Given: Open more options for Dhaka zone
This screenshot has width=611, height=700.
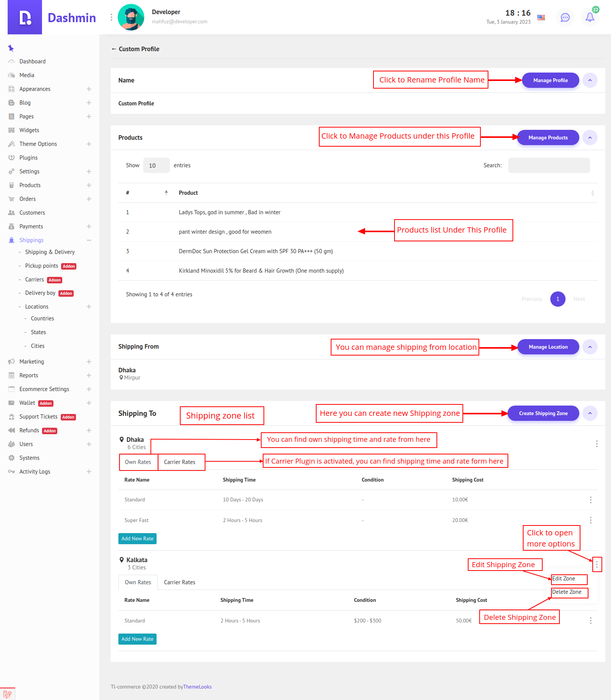Looking at the screenshot, I should tap(596, 444).
